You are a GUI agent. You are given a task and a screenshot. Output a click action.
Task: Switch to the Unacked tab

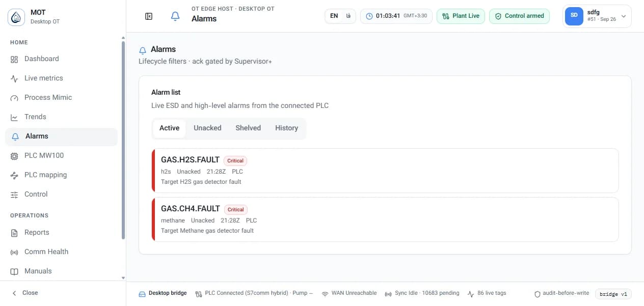(207, 128)
